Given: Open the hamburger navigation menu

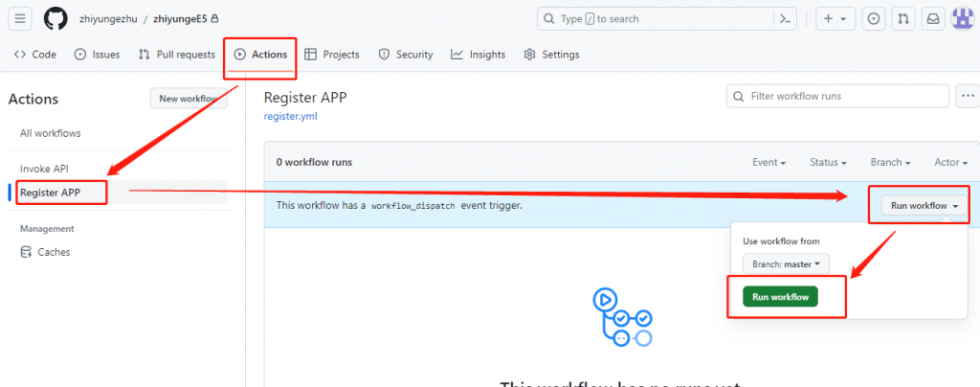Looking at the screenshot, I should click(x=20, y=18).
